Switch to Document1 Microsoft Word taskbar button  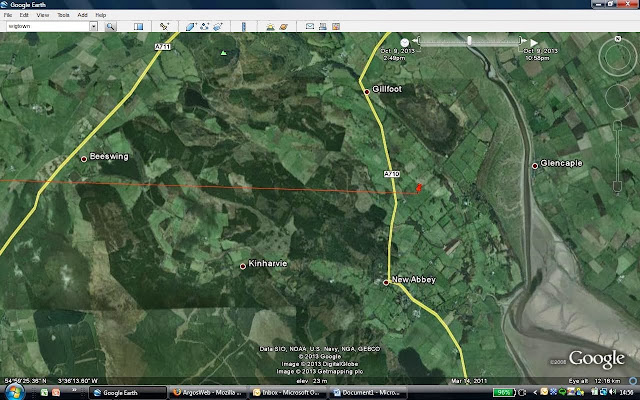[x=369, y=393]
